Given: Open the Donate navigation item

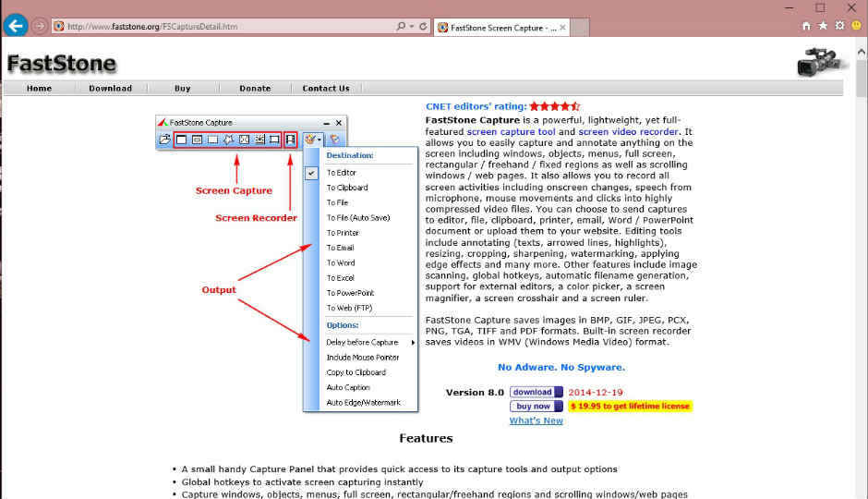Looking at the screenshot, I should [255, 88].
